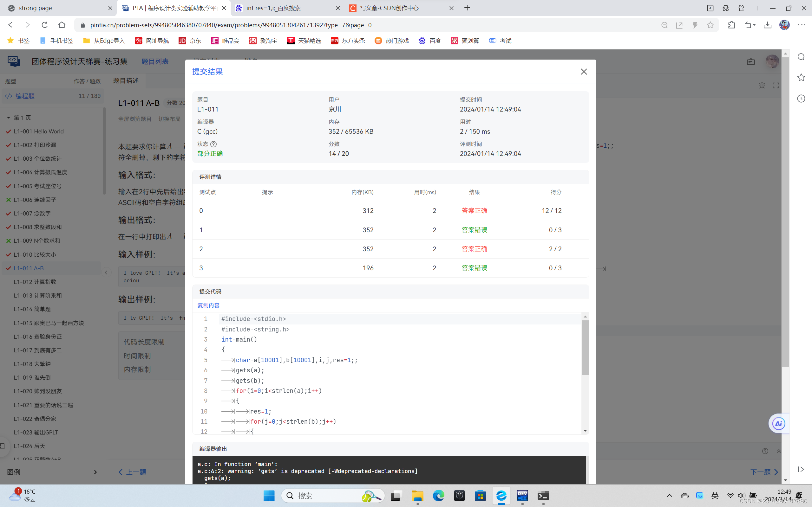Click the browser reload icon
This screenshot has width=812, height=507.
[x=45, y=25]
